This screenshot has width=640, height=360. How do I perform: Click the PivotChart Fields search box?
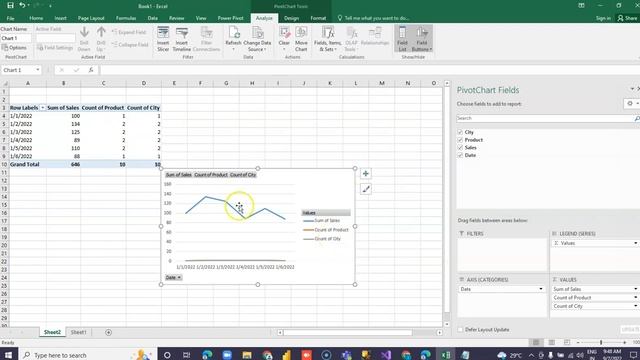pyautogui.click(x=547, y=118)
